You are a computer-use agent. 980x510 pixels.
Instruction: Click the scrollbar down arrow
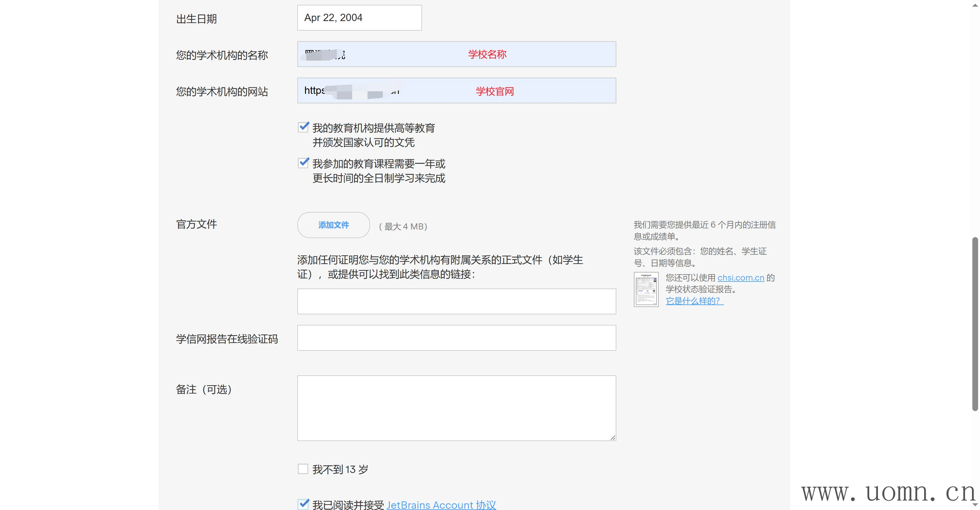(x=975, y=505)
